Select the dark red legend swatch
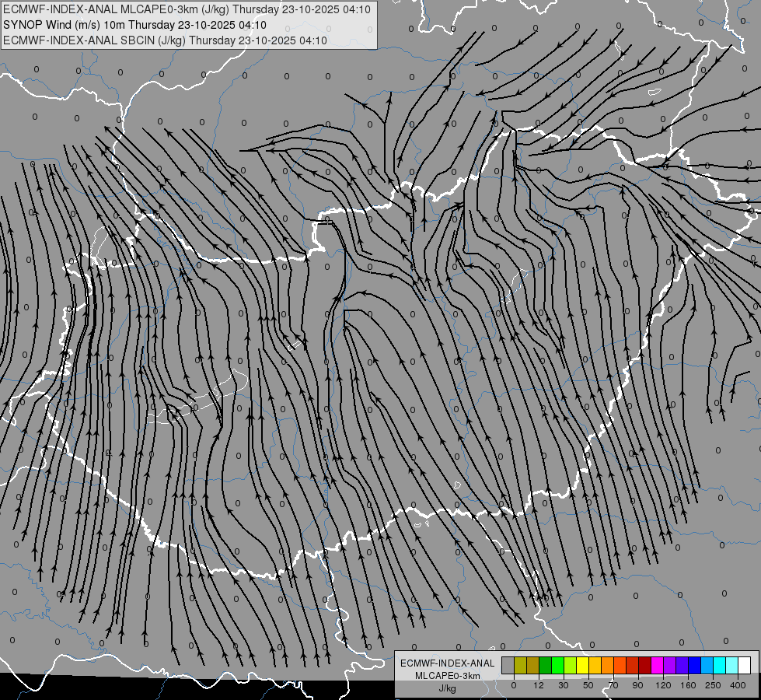The image size is (761, 700). pyautogui.click(x=644, y=665)
